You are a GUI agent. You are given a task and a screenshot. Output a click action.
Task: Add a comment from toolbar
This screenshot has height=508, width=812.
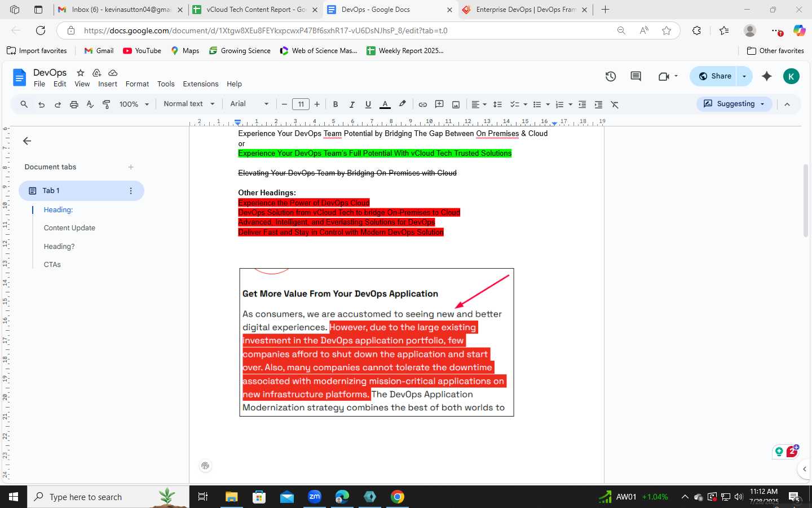[x=439, y=104]
